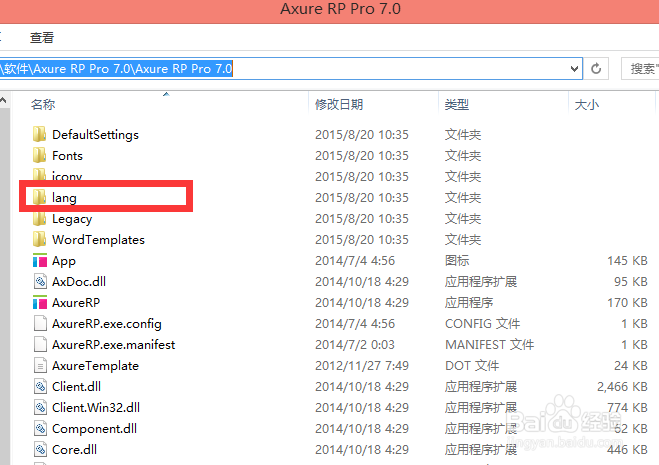
Task: Click the Client.Win32.dll file icon
Action: pos(40,407)
